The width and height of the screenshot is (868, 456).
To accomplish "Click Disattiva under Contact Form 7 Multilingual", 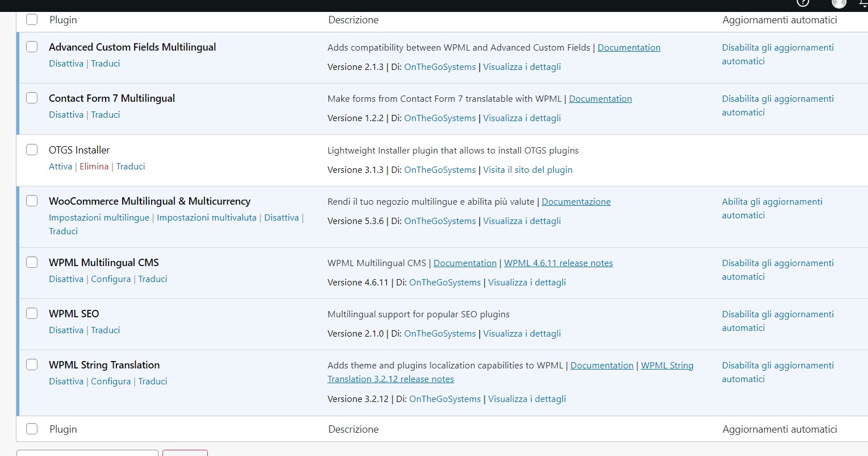I will [66, 114].
